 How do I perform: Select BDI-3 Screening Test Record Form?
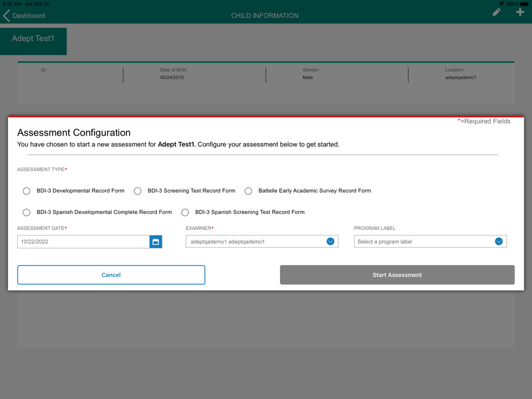click(x=137, y=191)
